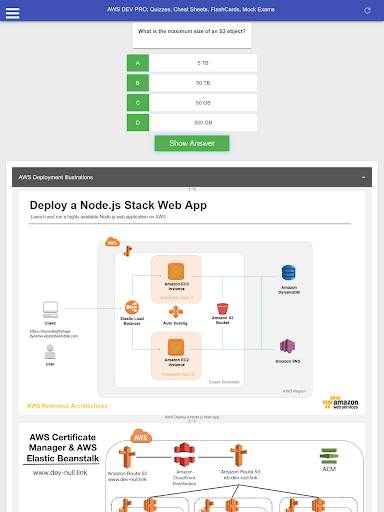Click the ACM icon in second diagram
Viewport: 384px width, 512px height.
click(x=329, y=456)
